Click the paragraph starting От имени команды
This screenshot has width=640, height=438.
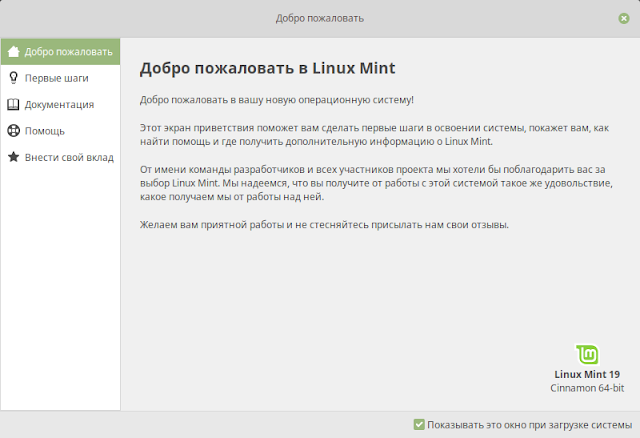tap(376, 183)
